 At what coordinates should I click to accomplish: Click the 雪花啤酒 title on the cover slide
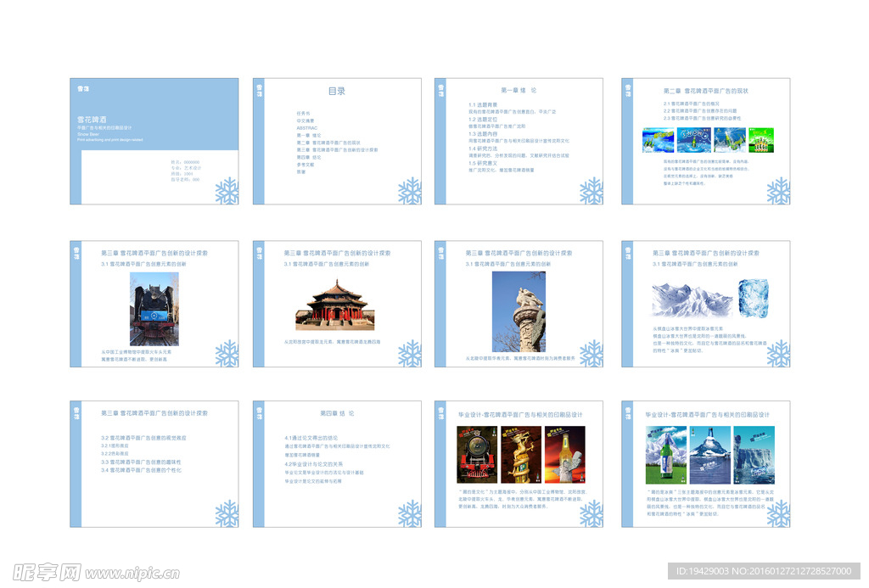[x=92, y=119]
